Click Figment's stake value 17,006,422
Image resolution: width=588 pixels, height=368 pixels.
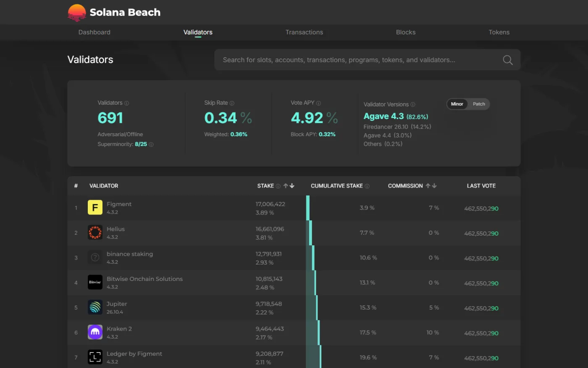click(270, 204)
